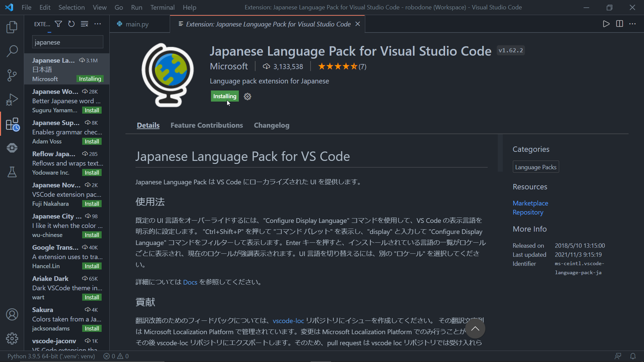Open the Source Control panel
The image size is (644, 362).
[12, 75]
